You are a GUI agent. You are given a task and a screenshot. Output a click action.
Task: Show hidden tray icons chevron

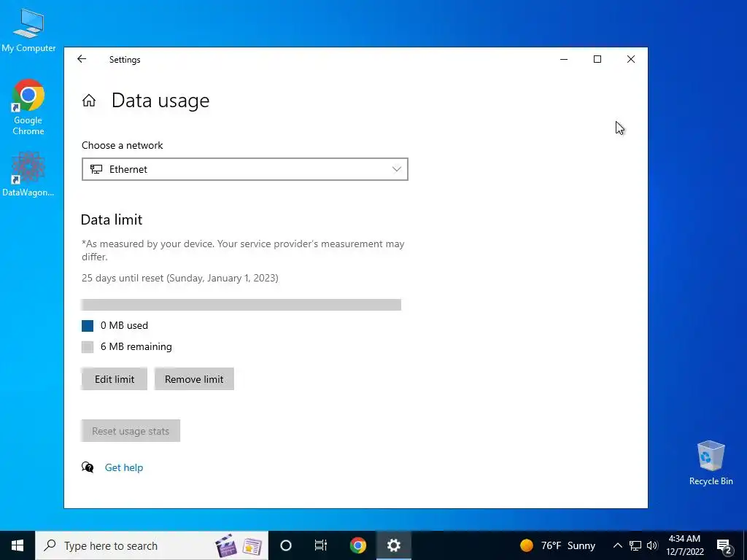coord(617,545)
